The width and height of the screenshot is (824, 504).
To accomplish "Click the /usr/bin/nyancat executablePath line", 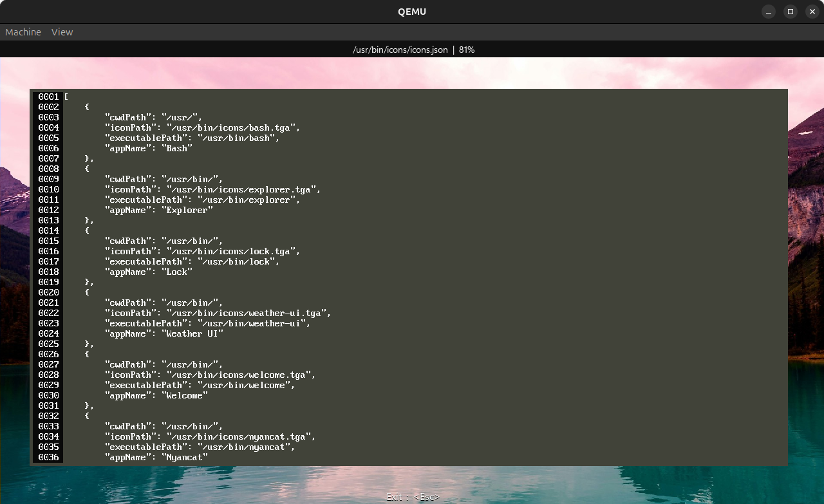I will click(200, 447).
